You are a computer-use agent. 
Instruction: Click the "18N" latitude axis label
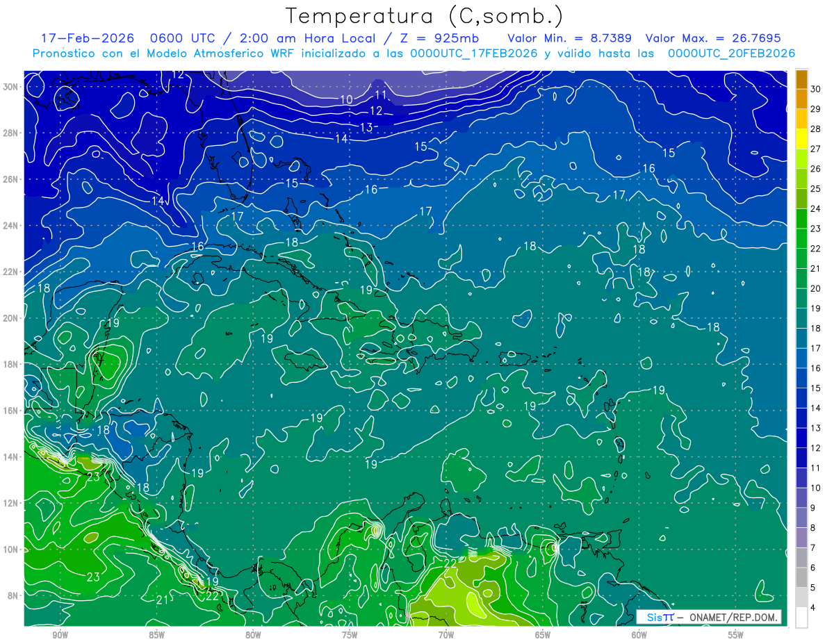pyautogui.click(x=12, y=364)
